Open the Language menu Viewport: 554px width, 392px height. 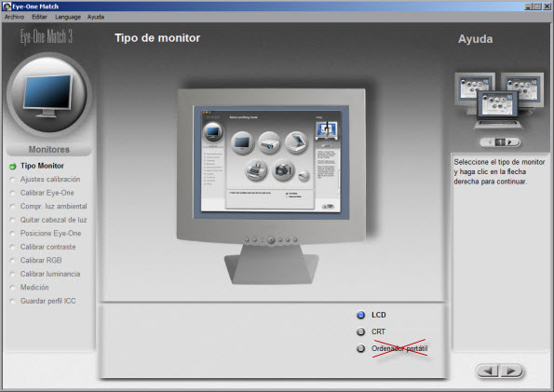pos(68,17)
